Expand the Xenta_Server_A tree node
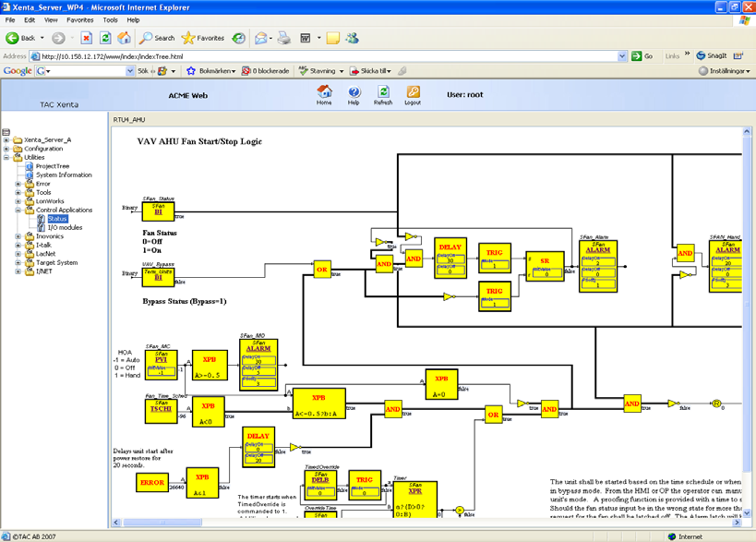 coord(6,140)
